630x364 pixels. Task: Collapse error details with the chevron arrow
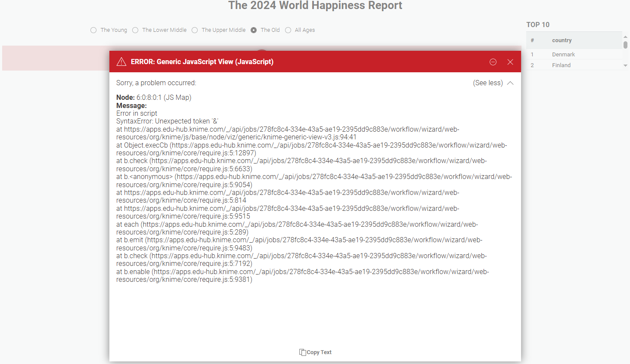pos(510,83)
